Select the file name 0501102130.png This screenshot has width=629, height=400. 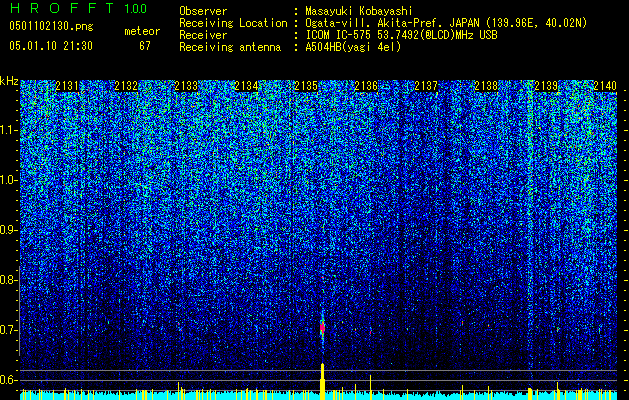51,27
